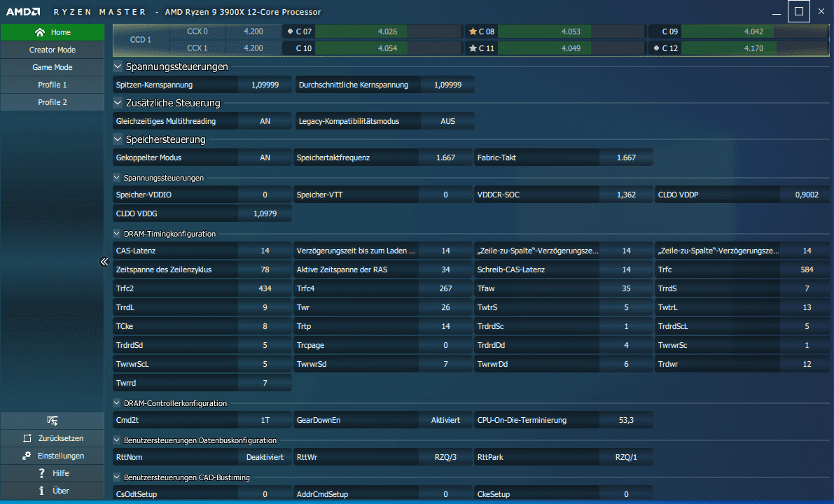This screenshot has width=834, height=504.
Task: Click the Über info icon
Action: point(41,491)
